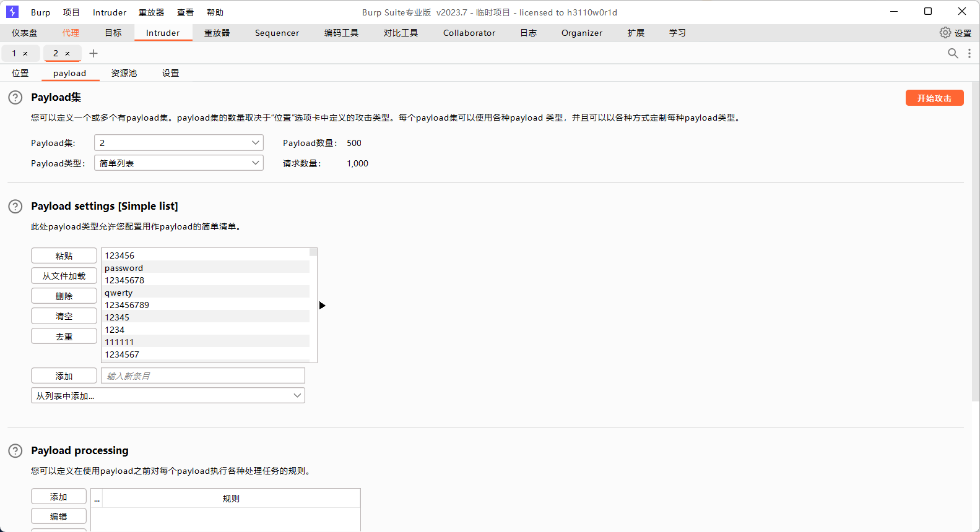The width and height of the screenshot is (980, 532).
Task: Click the 设置 label beside gear icon
Action: point(963,33)
